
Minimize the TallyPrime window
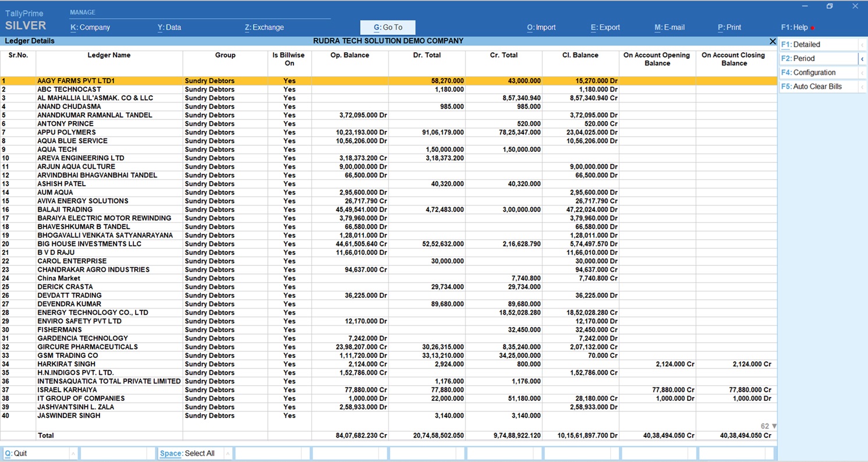(x=805, y=6)
